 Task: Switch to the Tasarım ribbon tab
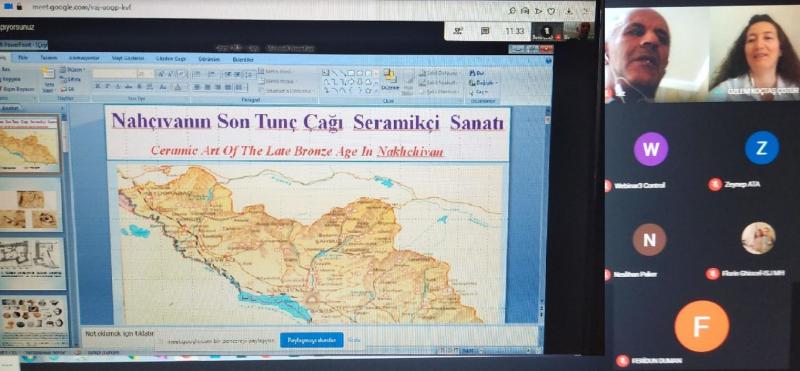[48, 58]
